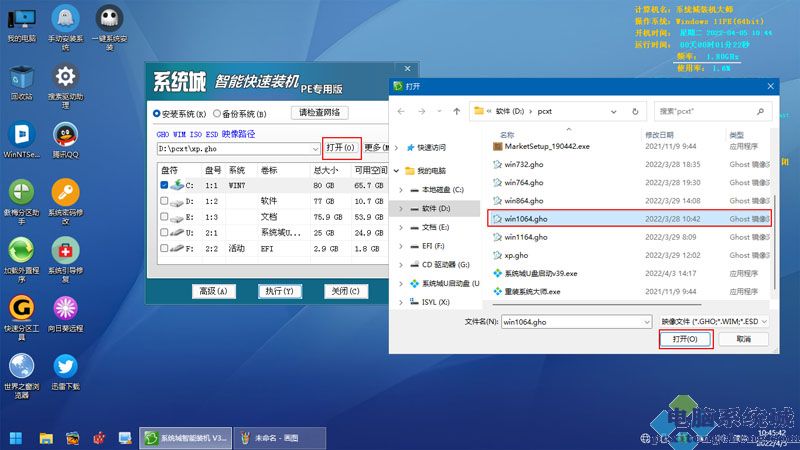Select 软件 (D:) in navigation pane
The image size is (800, 450).
[435, 209]
